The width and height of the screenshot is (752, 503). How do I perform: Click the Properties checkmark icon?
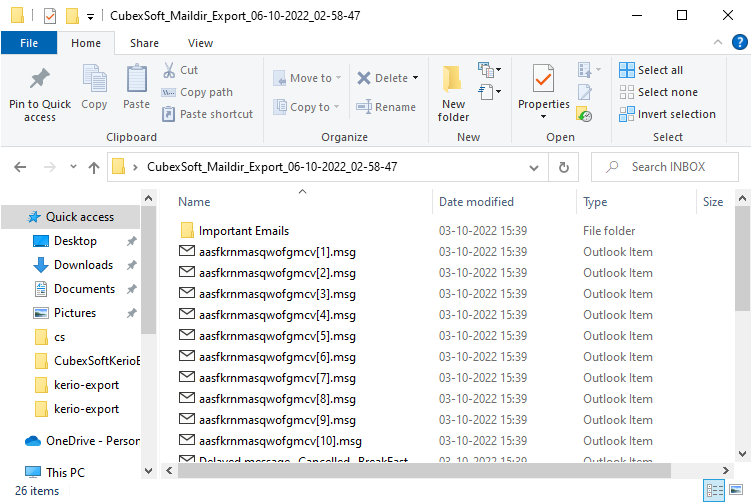543,79
